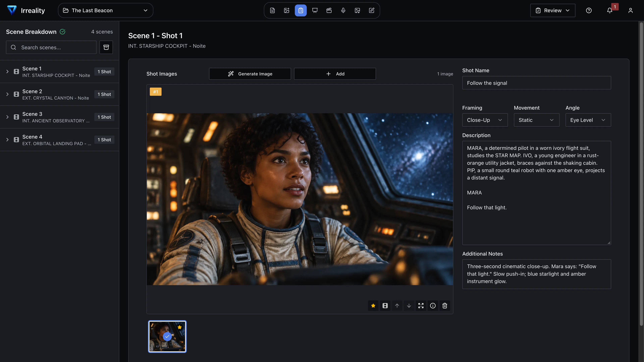Delete image with trash icon
644x362 pixels.
pyautogui.click(x=445, y=306)
